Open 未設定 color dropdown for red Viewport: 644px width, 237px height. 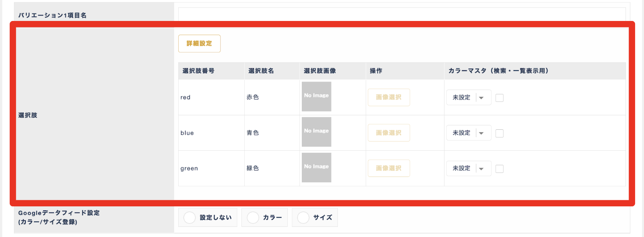(x=469, y=98)
